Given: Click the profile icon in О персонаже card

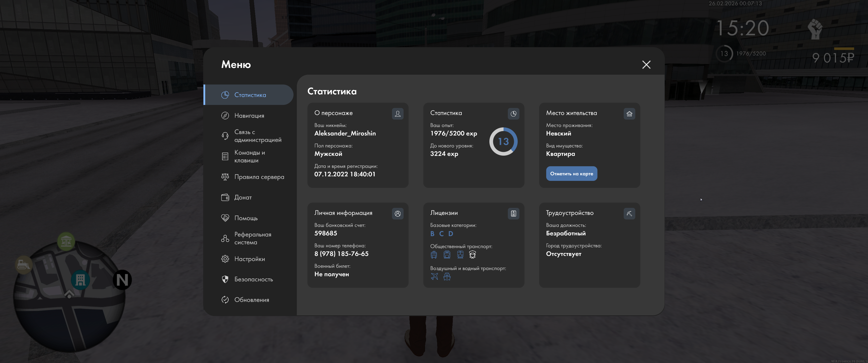Looking at the screenshot, I should click(398, 114).
